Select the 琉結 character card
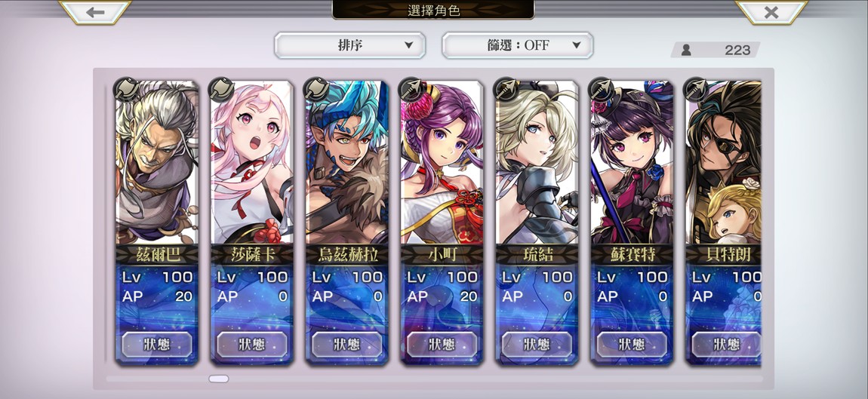 point(537,223)
